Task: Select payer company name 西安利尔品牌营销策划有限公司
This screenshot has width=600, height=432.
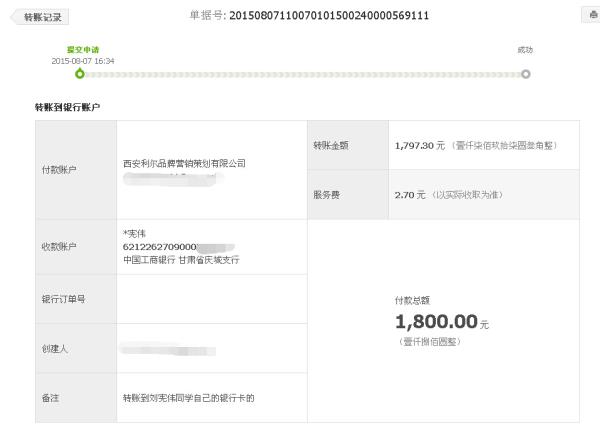Action: point(184,163)
